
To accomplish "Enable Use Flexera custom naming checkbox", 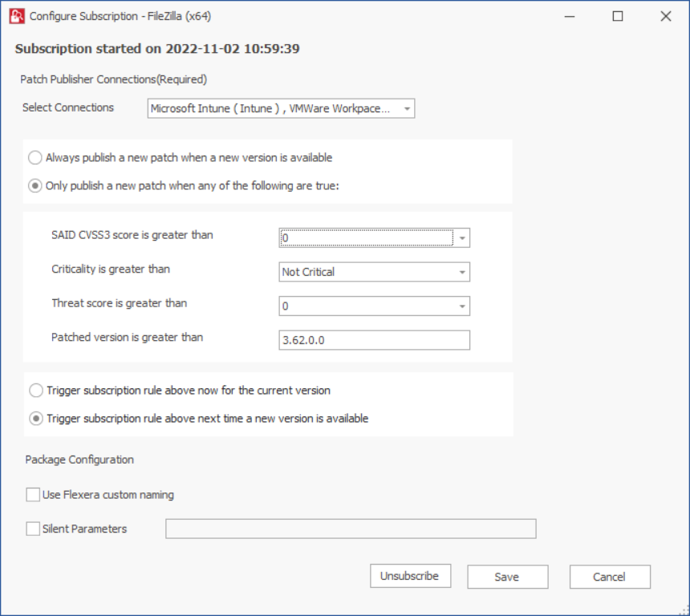I will pyautogui.click(x=33, y=495).
